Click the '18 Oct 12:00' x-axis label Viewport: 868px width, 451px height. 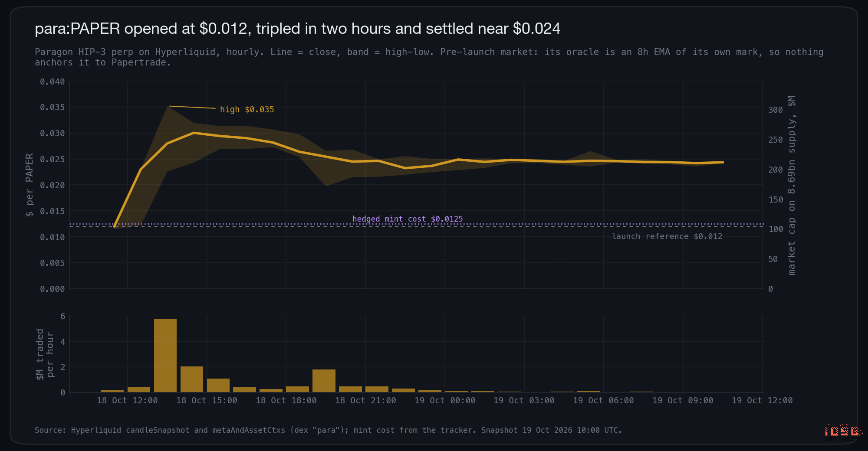127,401
